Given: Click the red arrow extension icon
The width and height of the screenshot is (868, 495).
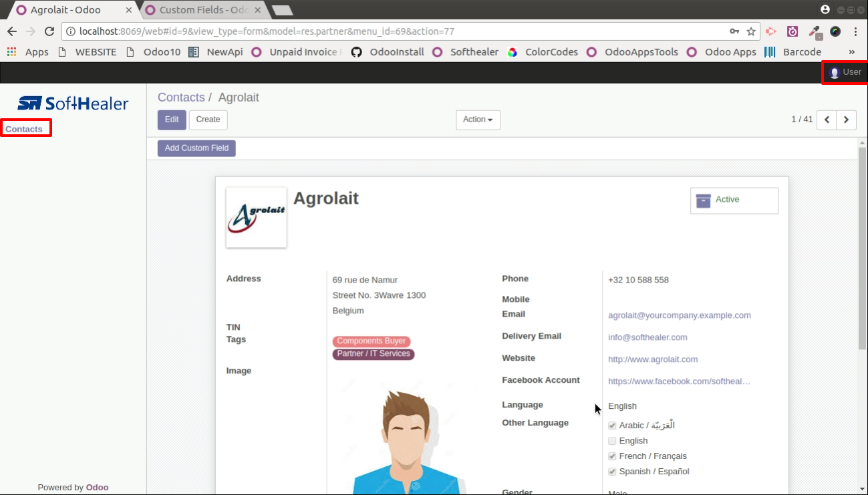Looking at the screenshot, I should 771,31.
